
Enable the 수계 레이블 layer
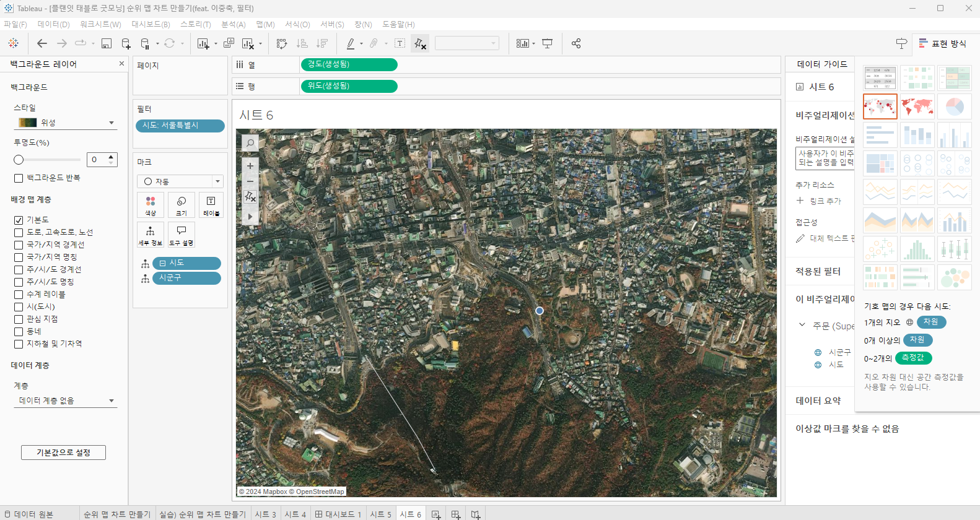pos(19,294)
